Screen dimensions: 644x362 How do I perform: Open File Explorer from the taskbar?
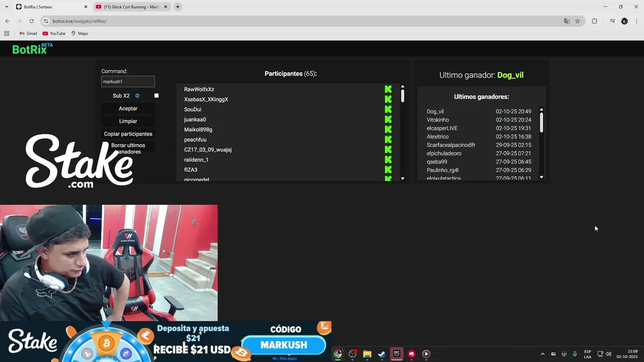[367, 354]
